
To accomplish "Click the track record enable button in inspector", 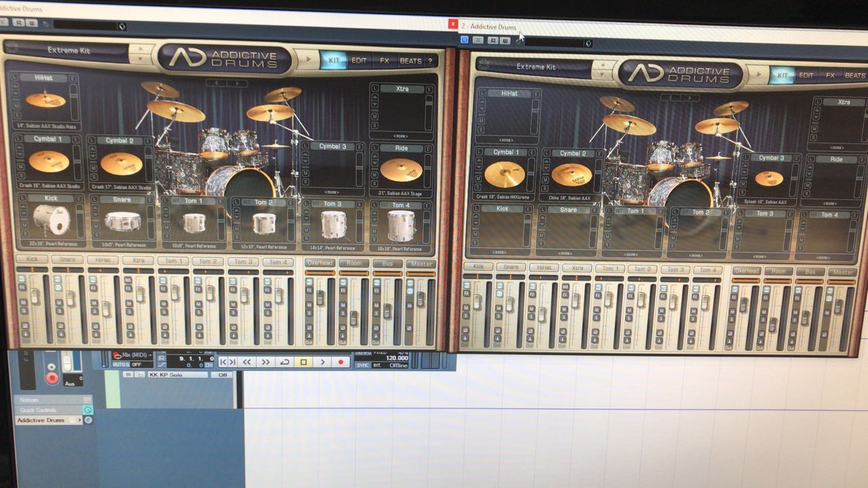I will click(x=52, y=377).
